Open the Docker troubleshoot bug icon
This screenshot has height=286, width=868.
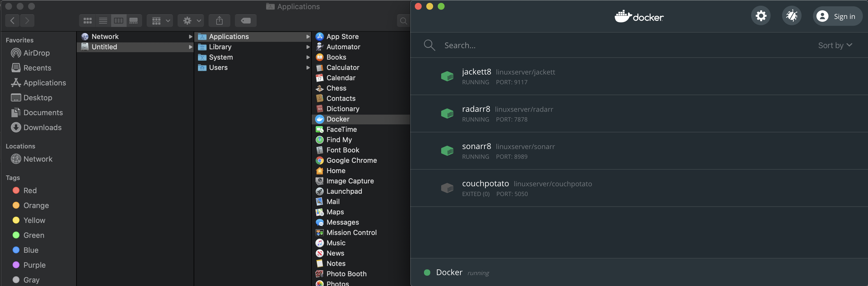792,16
